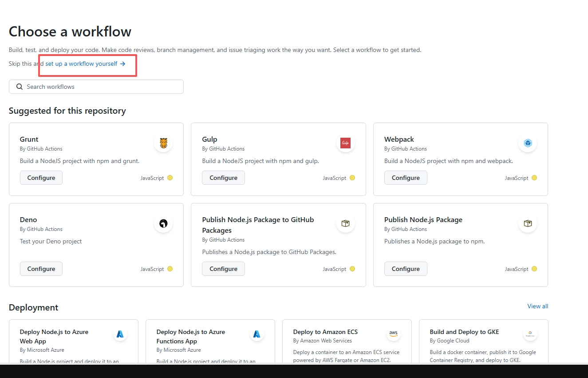
Task: Open "set up a workflow yourself" link
Action: [85, 64]
